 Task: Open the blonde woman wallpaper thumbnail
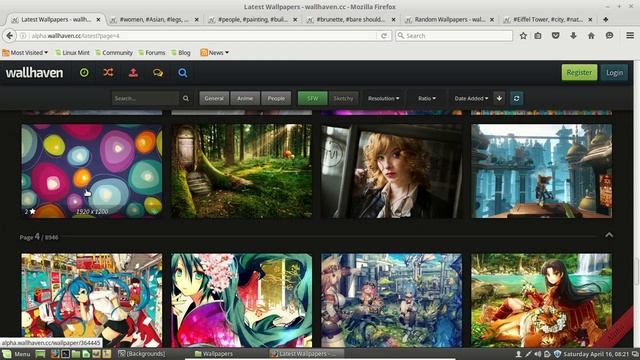pos(392,171)
